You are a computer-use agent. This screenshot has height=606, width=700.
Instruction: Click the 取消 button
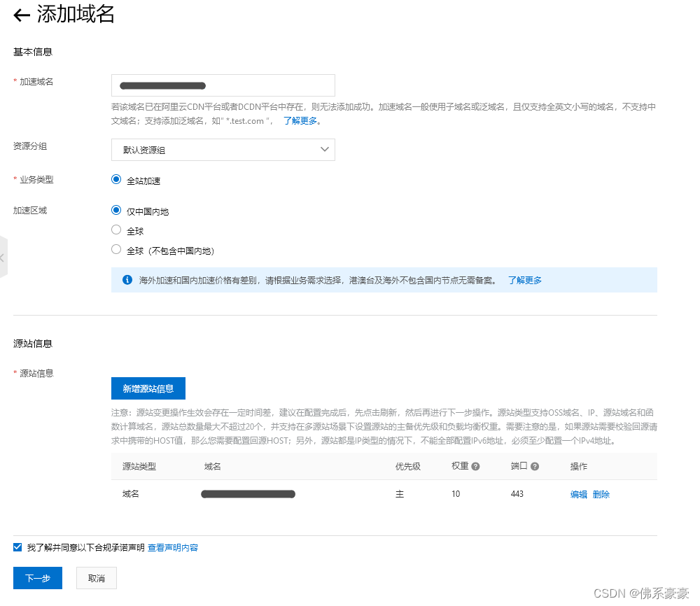(96, 578)
